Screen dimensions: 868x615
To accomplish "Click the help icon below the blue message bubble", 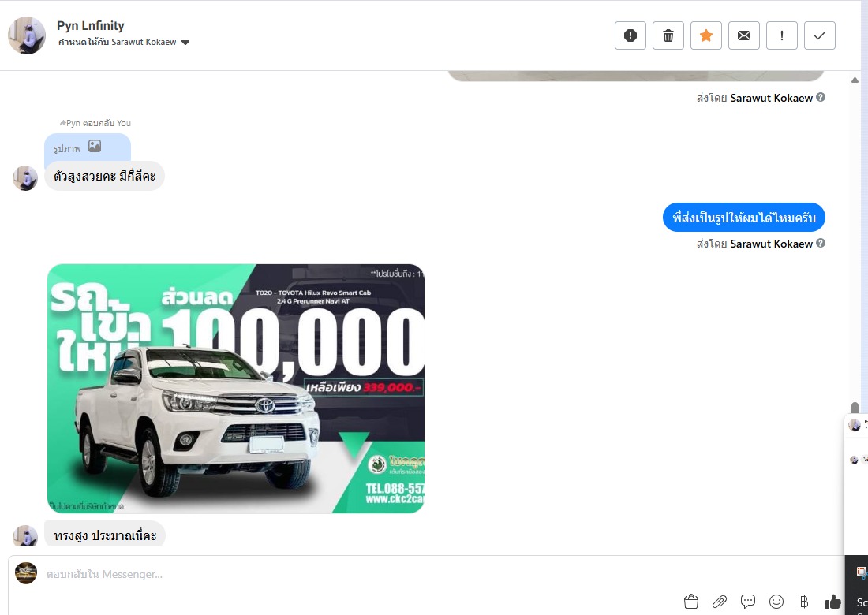I will point(821,243).
